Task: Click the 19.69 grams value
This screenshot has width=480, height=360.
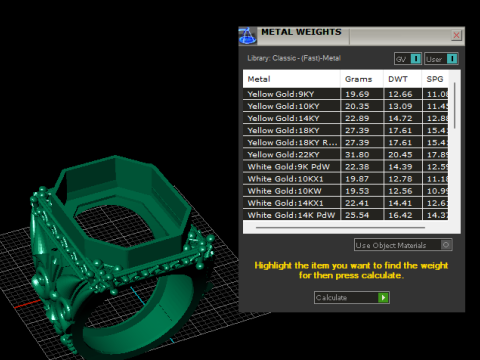Action: [x=357, y=94]
